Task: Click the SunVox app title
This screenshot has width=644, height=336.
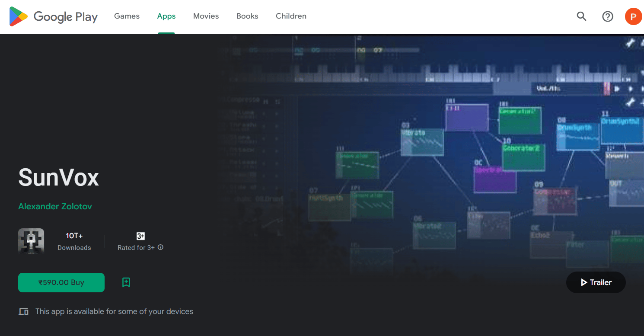Action: 59,177
